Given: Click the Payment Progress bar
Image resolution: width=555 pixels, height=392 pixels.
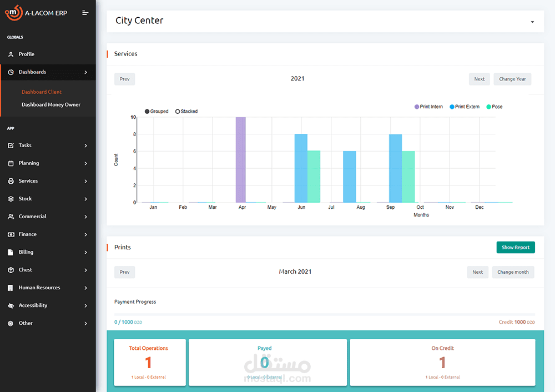Looking at the screenshot, I should 325,314.
